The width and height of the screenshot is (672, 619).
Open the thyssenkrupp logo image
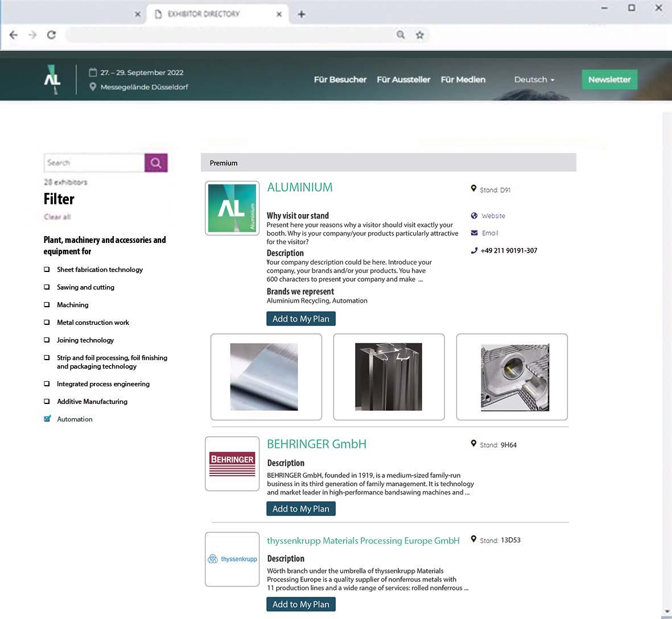(x=232, y=559)
